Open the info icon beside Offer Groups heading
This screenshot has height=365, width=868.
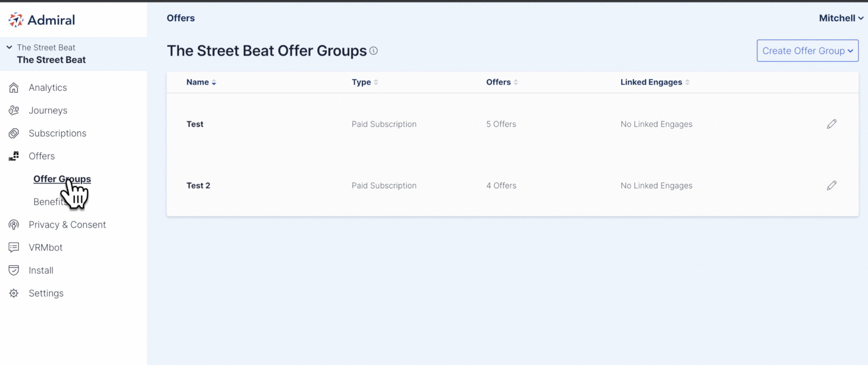[373, 51]
